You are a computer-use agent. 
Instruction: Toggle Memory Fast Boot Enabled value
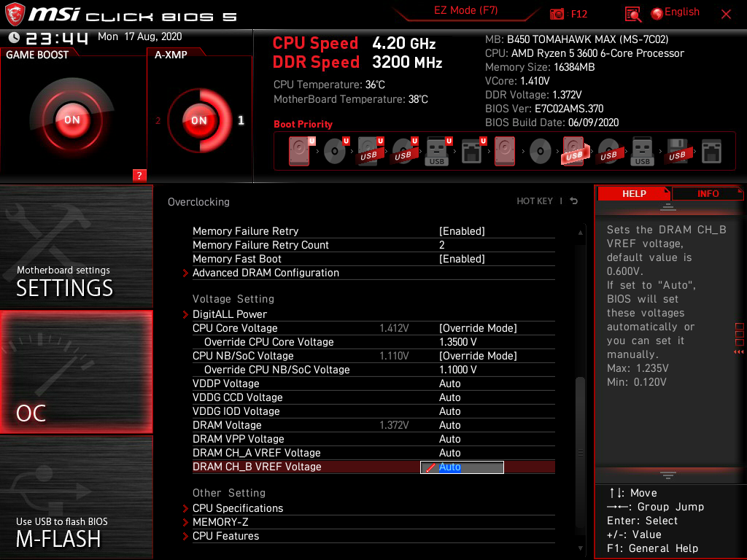(462, 259)
